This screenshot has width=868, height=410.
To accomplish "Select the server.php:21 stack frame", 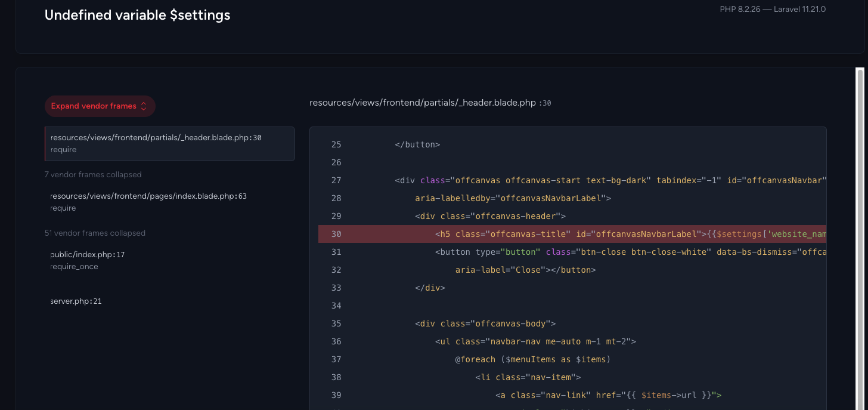I will pos(170,301).
